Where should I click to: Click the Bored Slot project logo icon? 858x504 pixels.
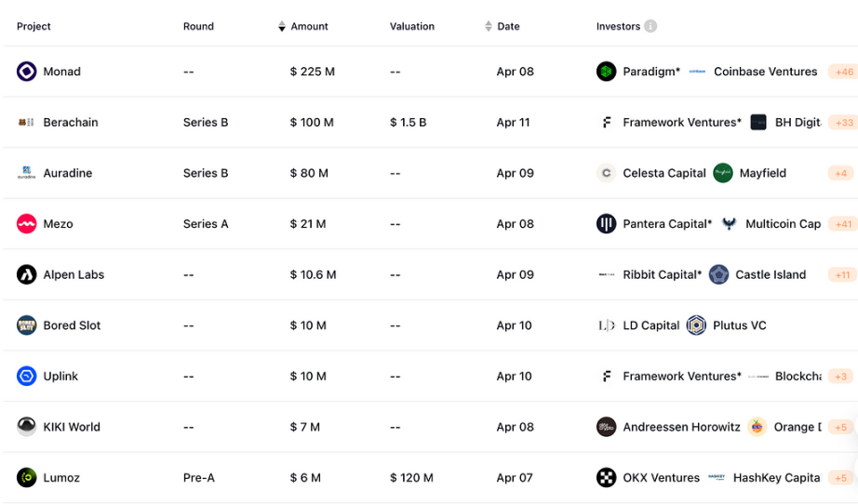[x=26, y=325]
